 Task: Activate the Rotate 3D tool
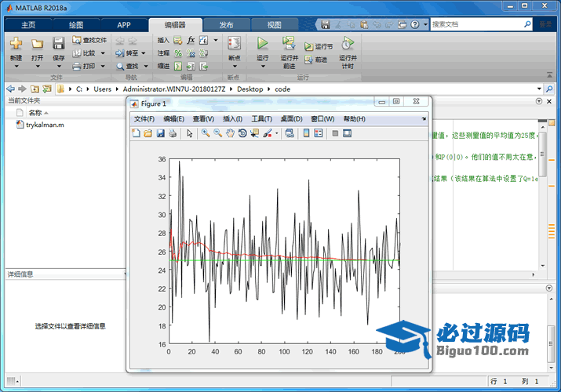(x=242, y=133)
